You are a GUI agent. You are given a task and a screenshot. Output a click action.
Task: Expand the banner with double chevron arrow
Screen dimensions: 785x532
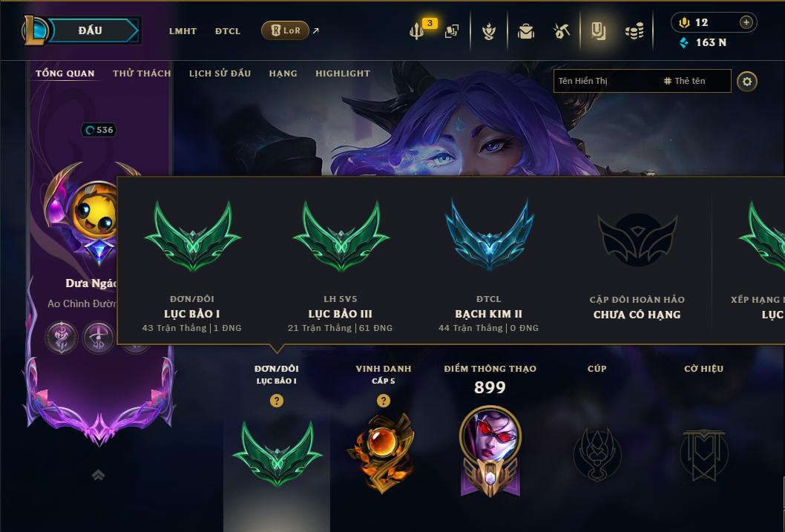[x=99, y=475]
